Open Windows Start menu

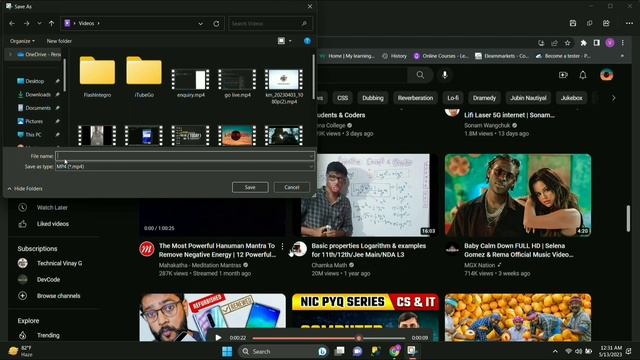(227, 351)
